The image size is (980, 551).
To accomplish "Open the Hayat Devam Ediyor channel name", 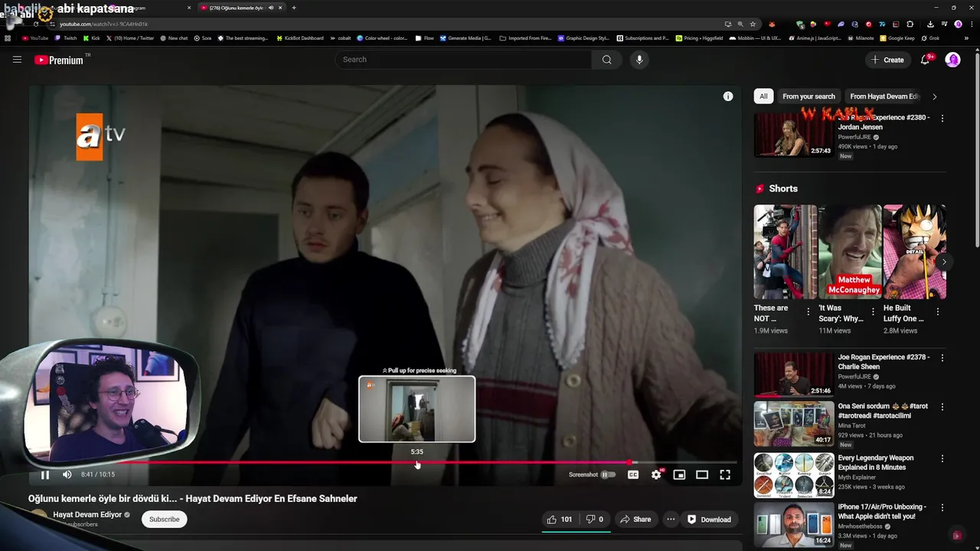I will tap(87, 515).
